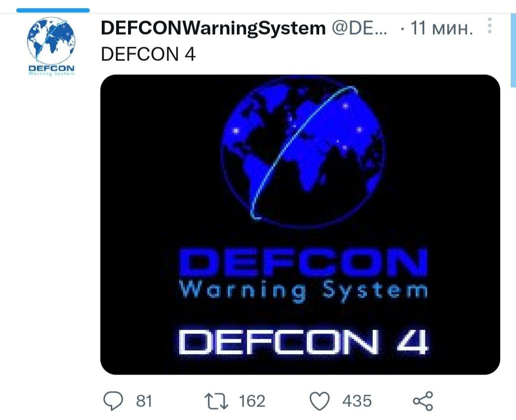Click the blue globe inside the image
Screen dimensions: 516x420
click(302, 151)
